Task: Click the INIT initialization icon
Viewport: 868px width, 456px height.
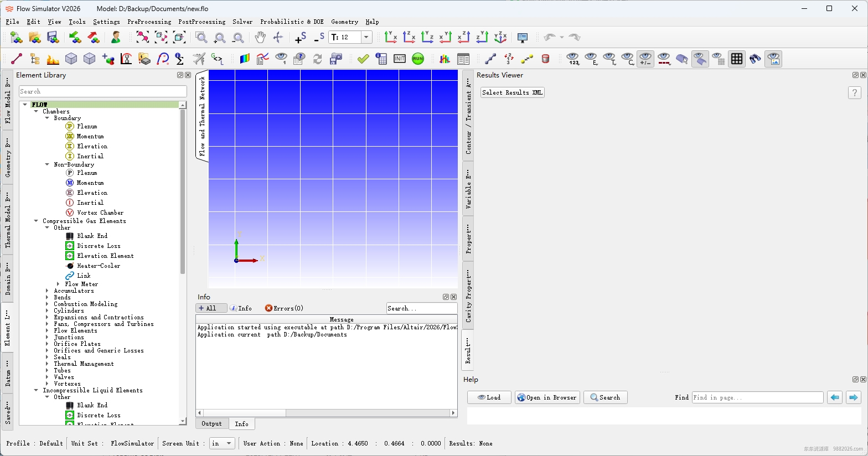Action: click(x=400, y=59)
